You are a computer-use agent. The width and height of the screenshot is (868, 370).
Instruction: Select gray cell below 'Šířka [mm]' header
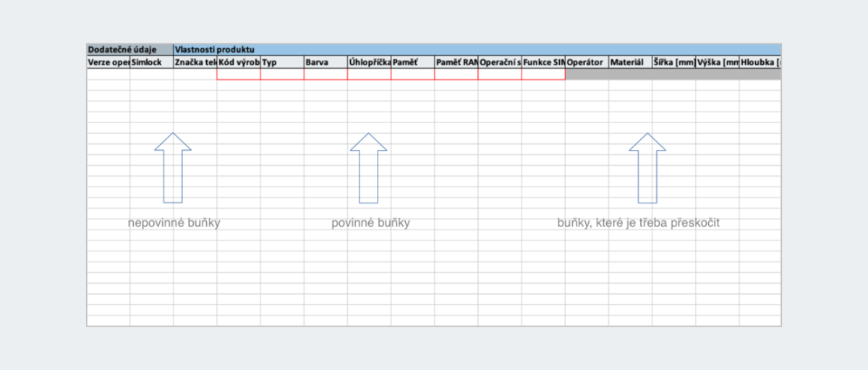[673, 74]
